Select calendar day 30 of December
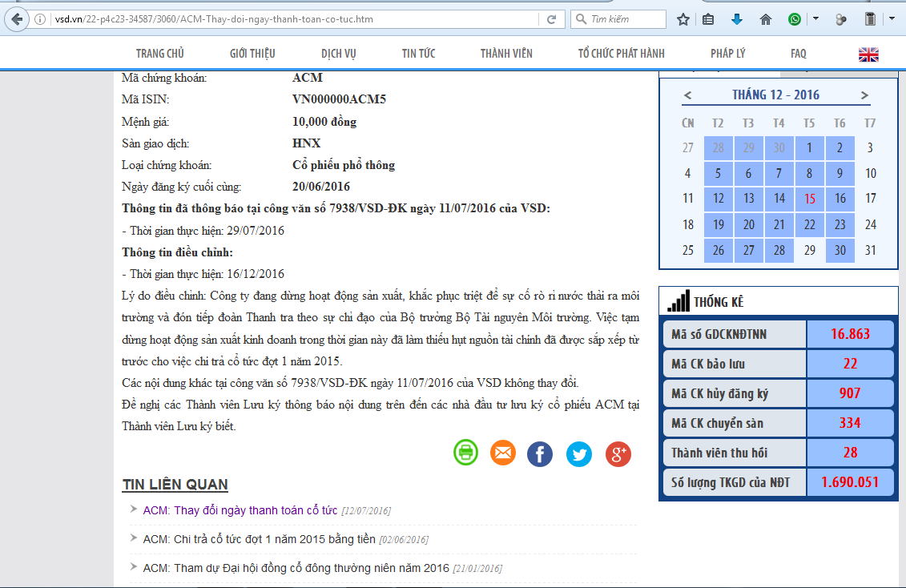The image size is (906, 588). (840, 250)
